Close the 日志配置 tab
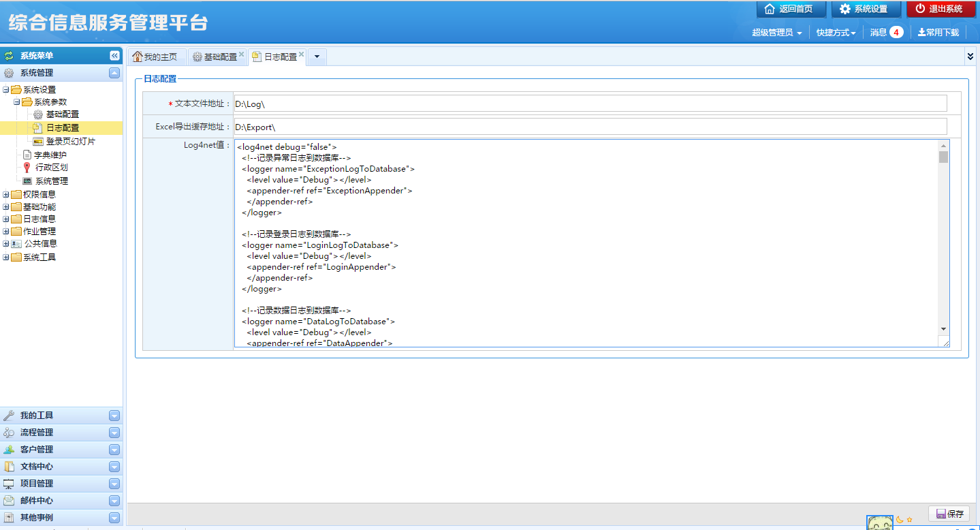The height and width of the screenshot is (530, 980). coord(301,54)
